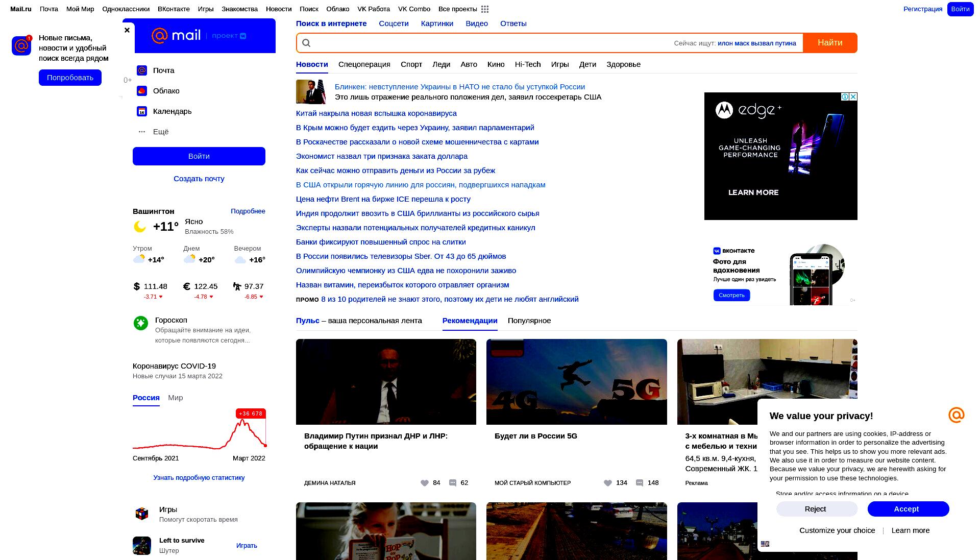The image size is (980, 560).
Task: Click the moon weather icon
Action: [140, 226]
